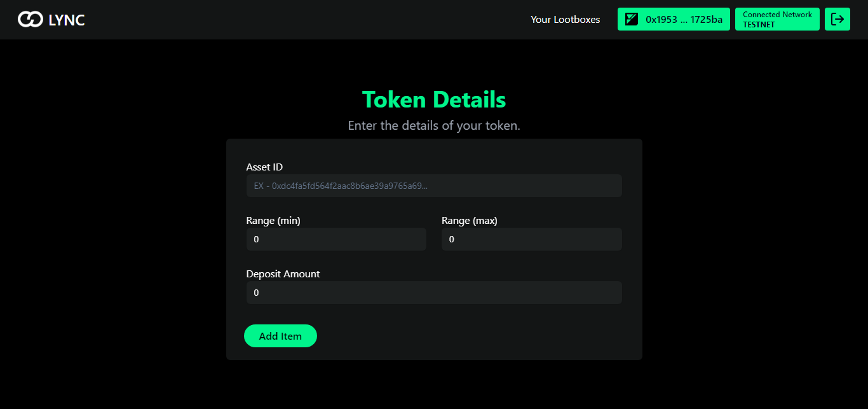Viewport: 868px width, 409px height.
Task: Click empty form panel area right of Add Item
Action: (477, 336)
